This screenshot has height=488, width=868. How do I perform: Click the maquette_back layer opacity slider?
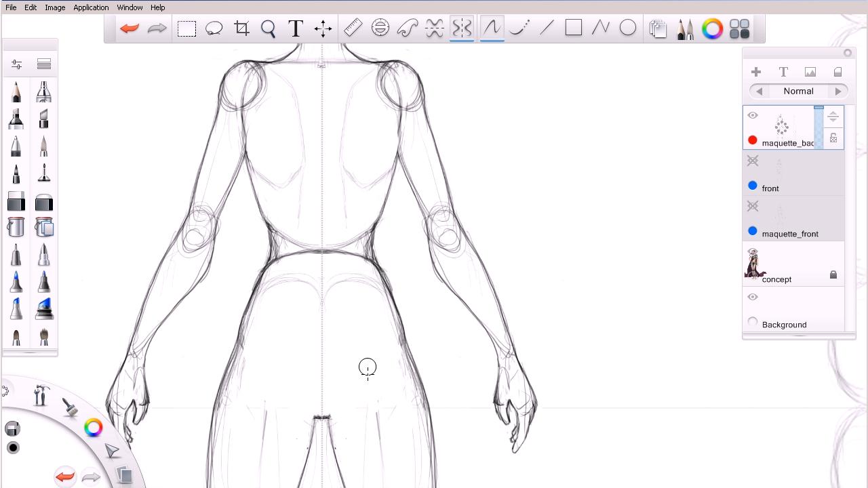(x=818, y=127)
